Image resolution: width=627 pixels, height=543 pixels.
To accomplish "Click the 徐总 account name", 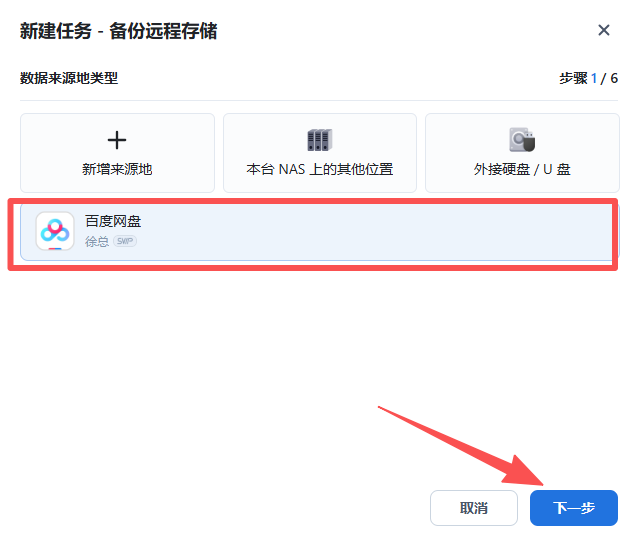I will click(97, 242).
